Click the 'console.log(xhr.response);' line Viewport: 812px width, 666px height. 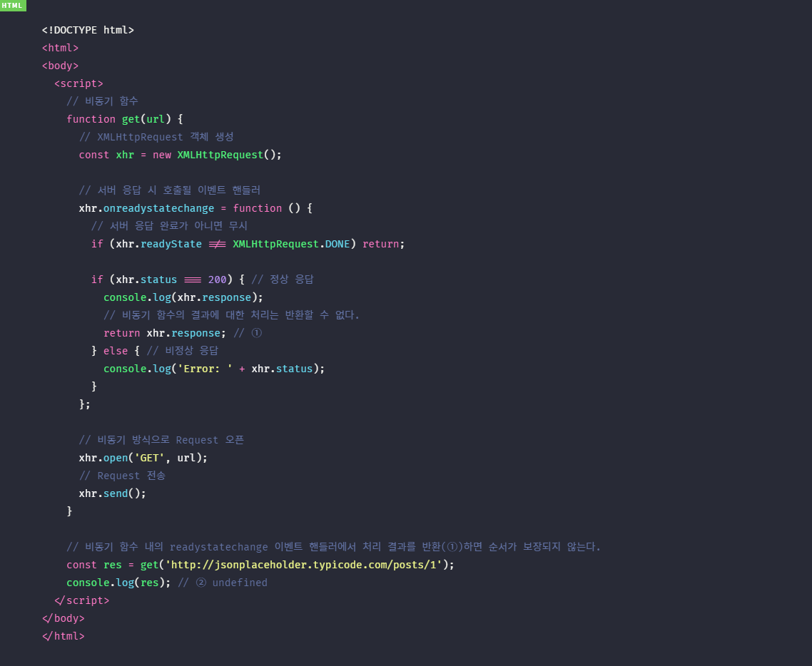coord(183,297)
